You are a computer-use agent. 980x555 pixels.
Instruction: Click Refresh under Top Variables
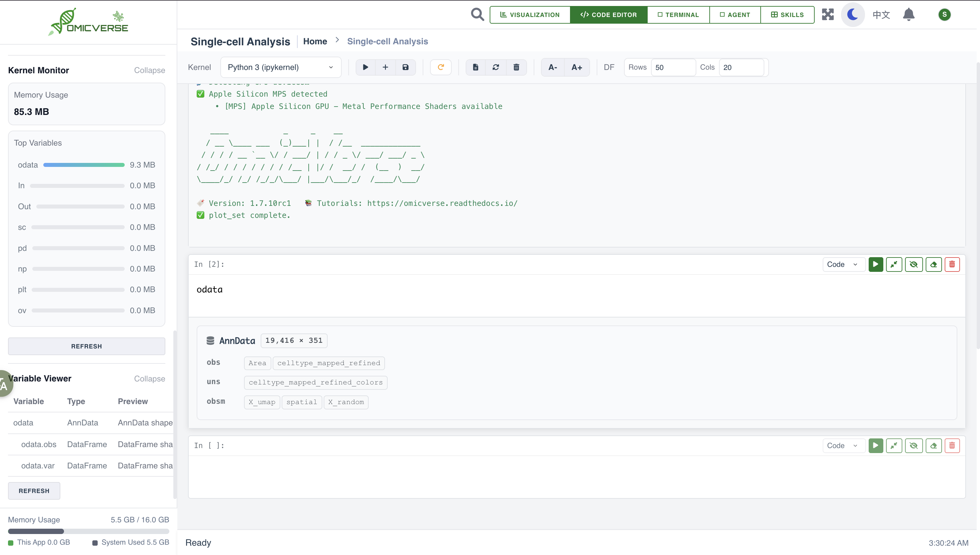tap(87, 346)
